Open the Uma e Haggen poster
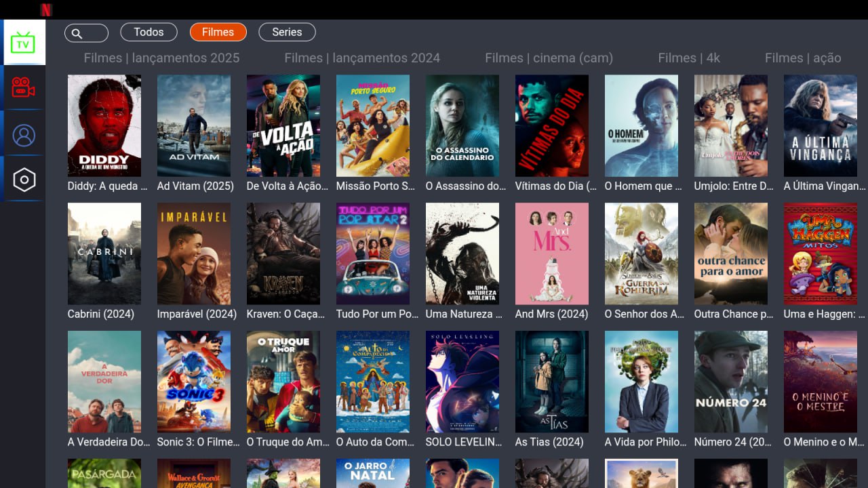The width and height of the screenshot is (868, 488). pyautogui.click(x=821, y=253)
